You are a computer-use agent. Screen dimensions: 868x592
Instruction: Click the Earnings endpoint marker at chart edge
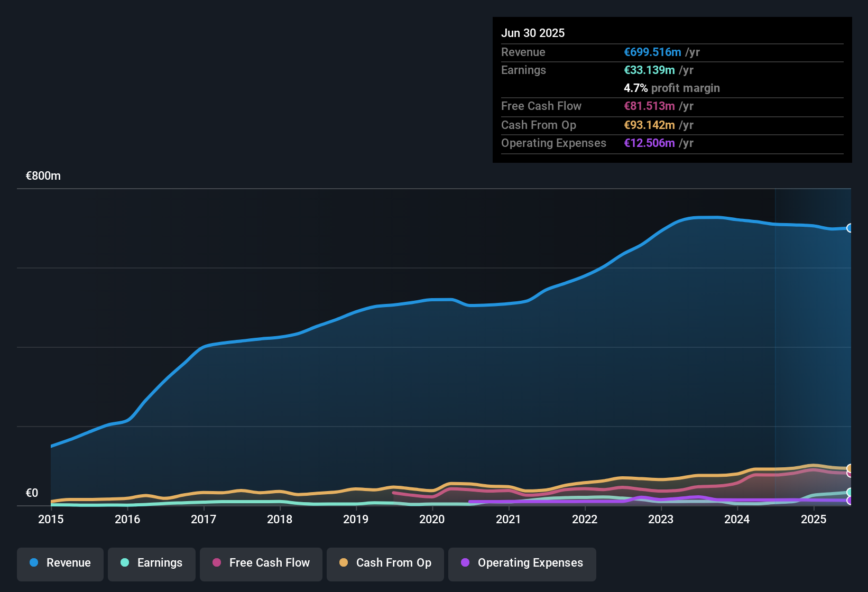pyautogui.click(x=850, y=492)
